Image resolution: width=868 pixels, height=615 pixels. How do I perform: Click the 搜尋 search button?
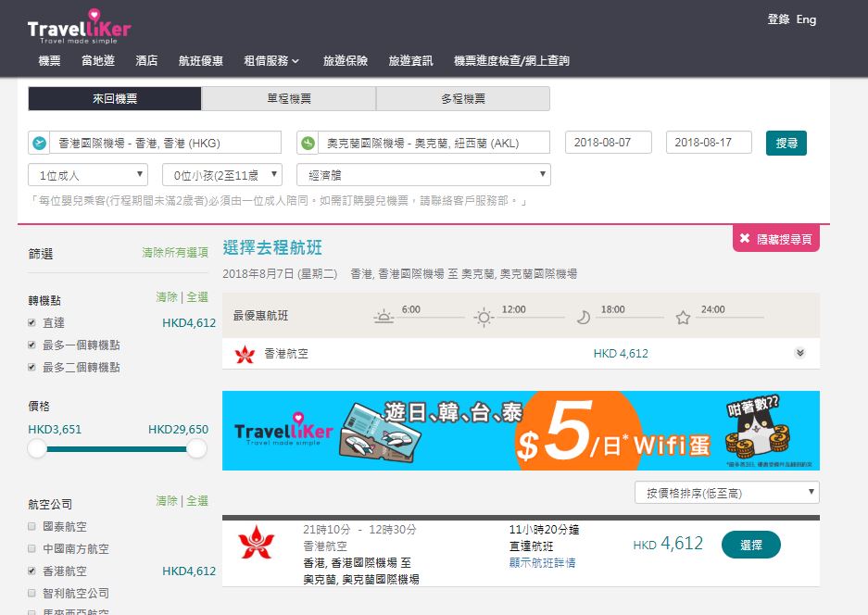(786, 143)
